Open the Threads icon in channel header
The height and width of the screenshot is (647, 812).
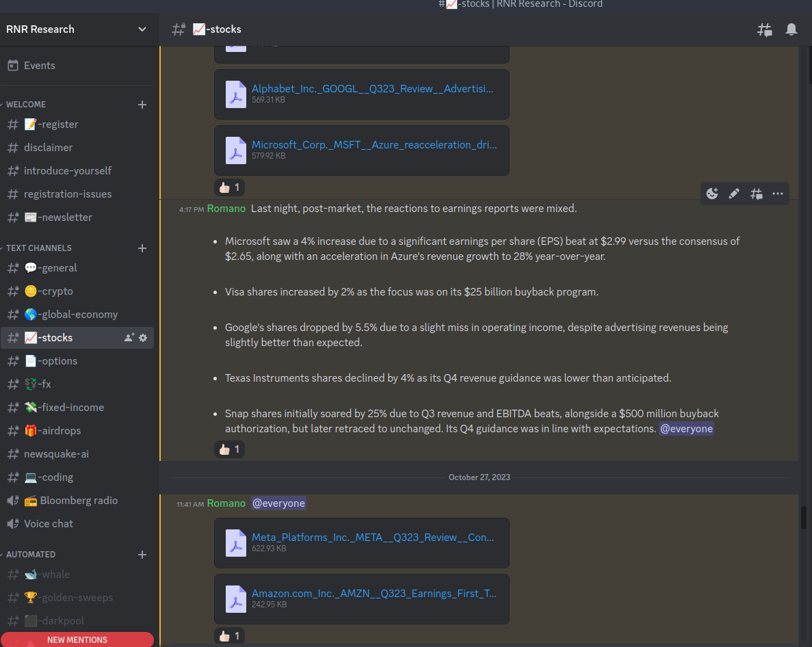[764, 29]
